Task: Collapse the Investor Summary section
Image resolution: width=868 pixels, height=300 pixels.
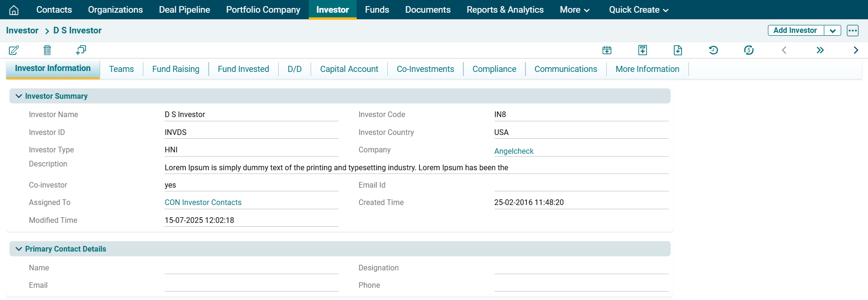Action: tap(19, 96)
